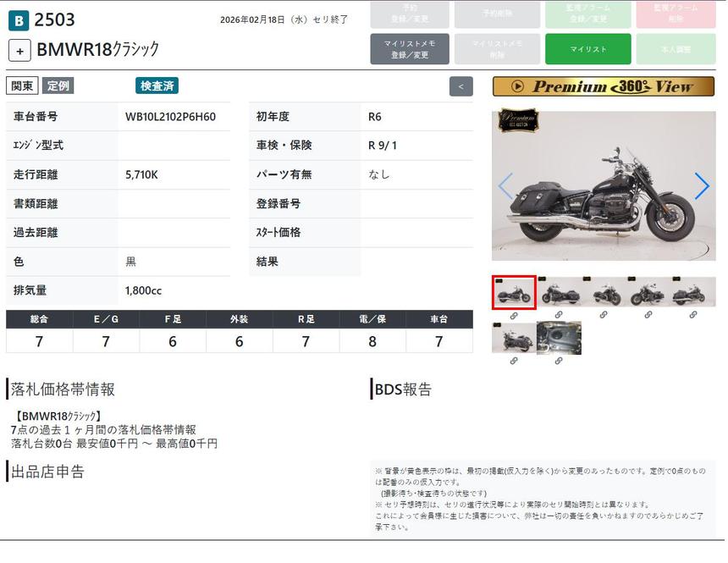Click the main motorcycle photo
This screenshot has height=563, width=728.
[604, 186]
